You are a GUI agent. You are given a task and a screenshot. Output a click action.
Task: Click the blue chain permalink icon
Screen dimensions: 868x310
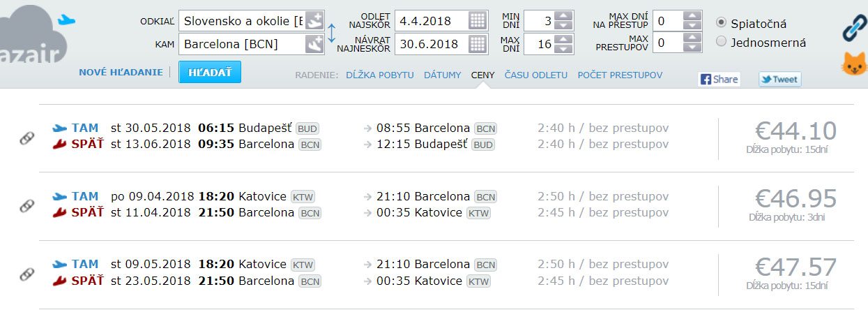(853, 28)
